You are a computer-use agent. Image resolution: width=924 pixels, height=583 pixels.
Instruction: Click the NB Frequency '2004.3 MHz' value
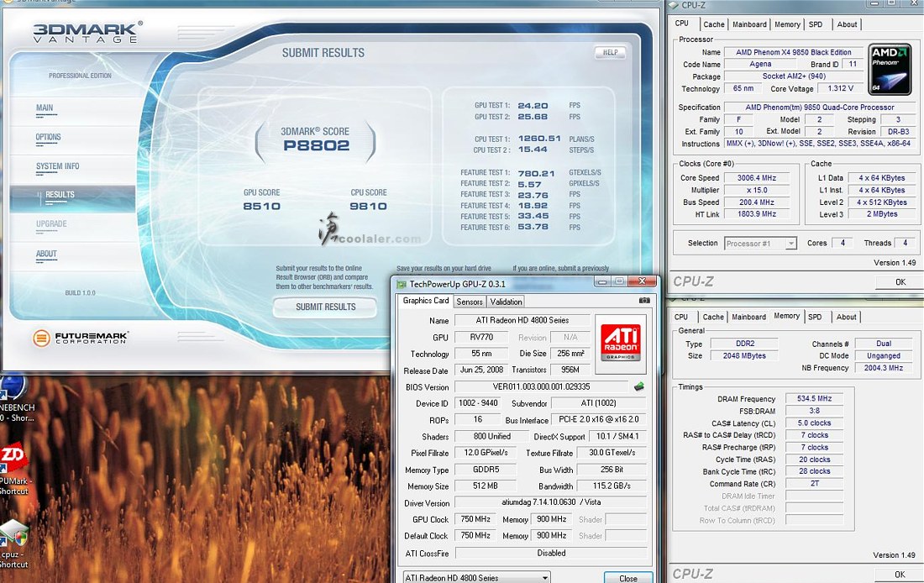click(x=884, y=368)
